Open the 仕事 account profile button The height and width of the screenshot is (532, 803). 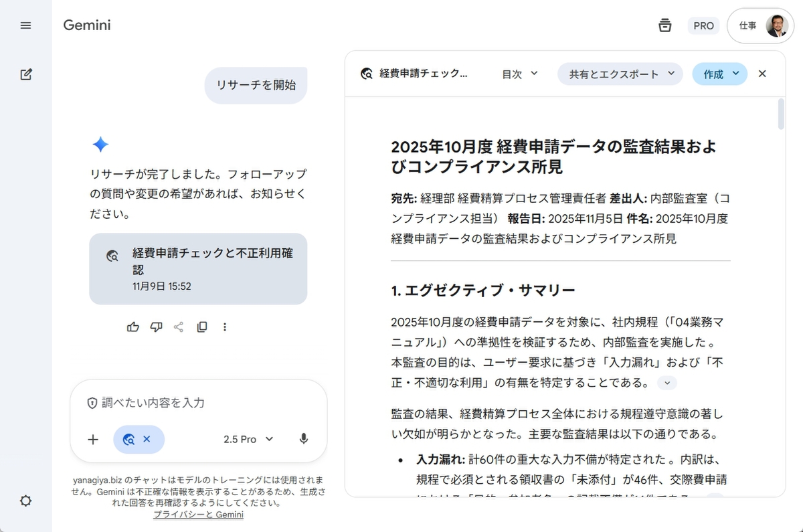coord(760,25)
